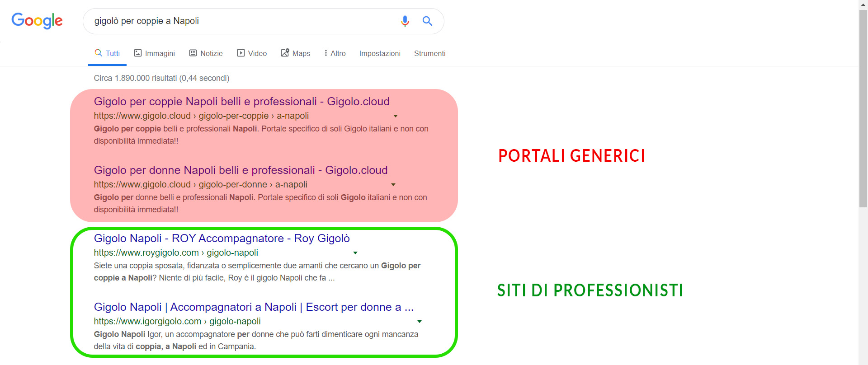
Task: Click the Immagini tab image icon
Action: 138,53
